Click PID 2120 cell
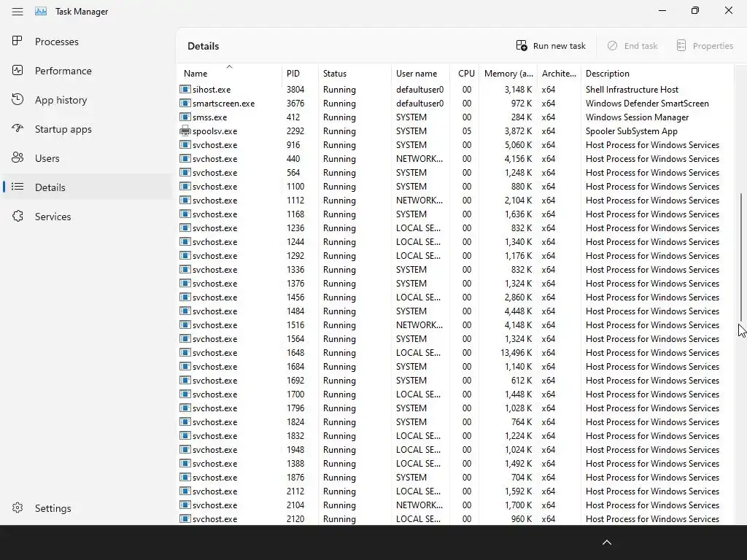 point(295,518)
